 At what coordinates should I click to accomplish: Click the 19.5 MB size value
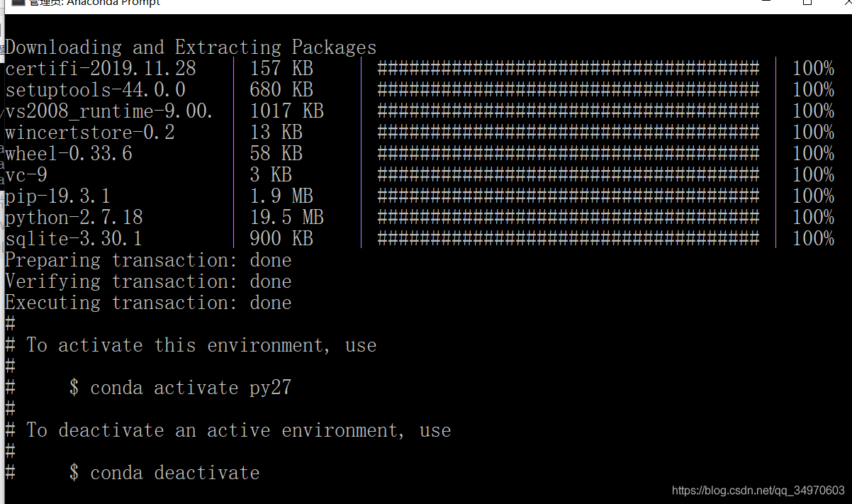[286, 218]
